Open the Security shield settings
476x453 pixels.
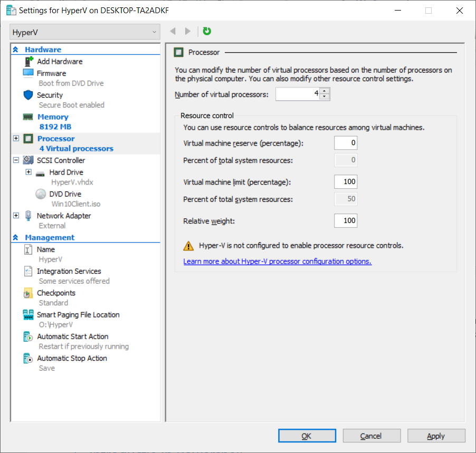(x=28, y=95)
